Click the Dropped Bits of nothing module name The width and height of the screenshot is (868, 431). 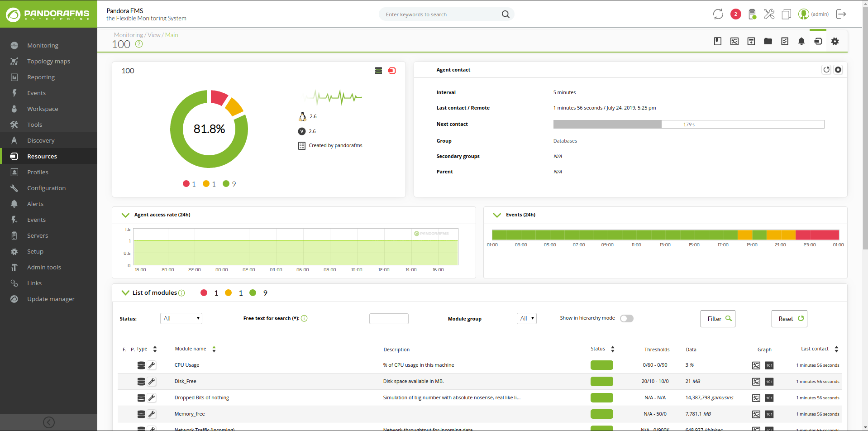[202, 397]
